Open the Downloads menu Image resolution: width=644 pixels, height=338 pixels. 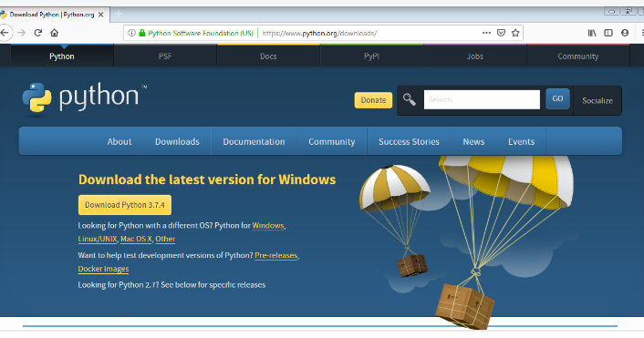click(x=177, y=141)
